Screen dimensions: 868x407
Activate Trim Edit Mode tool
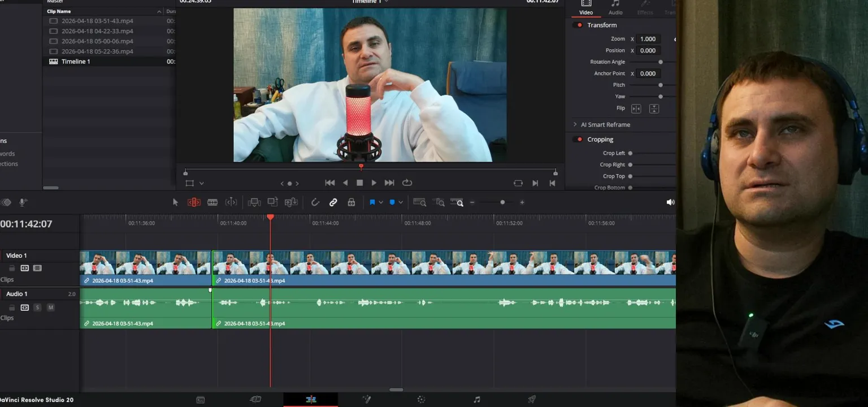pos(194,202)
